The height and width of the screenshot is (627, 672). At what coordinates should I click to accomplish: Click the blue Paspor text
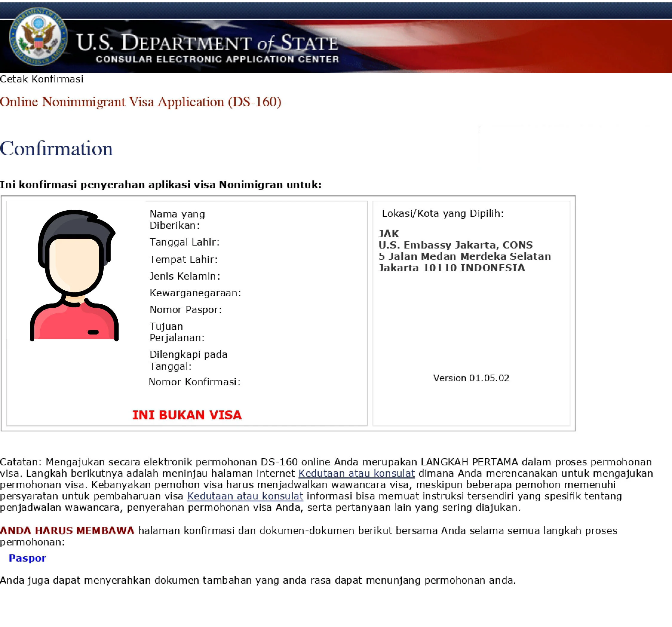27,558
